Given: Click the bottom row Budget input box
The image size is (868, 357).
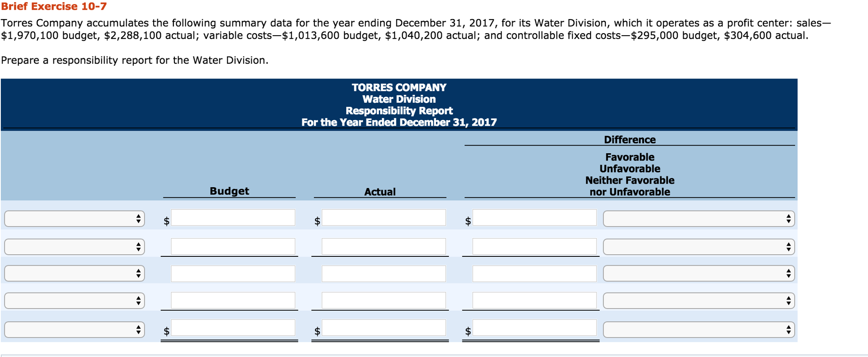Looking at the screenshot, I should click(233, 327).
